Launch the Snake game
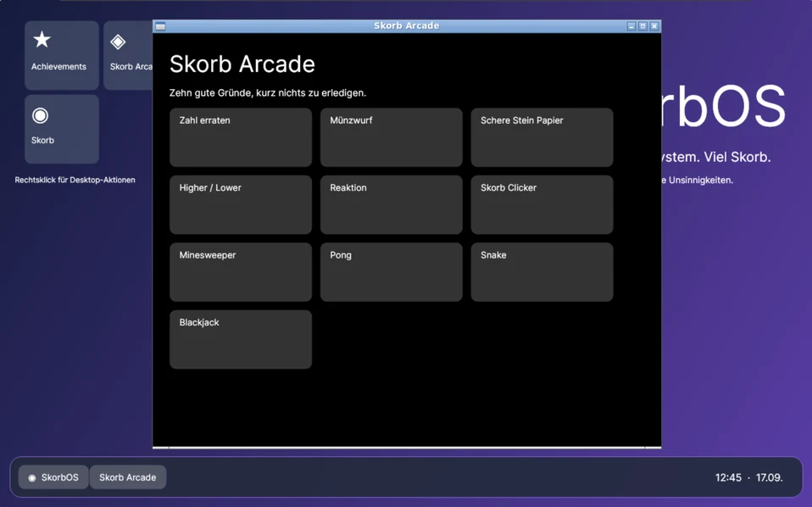Viewport: 812px width, 507px height. coord(542,272)
